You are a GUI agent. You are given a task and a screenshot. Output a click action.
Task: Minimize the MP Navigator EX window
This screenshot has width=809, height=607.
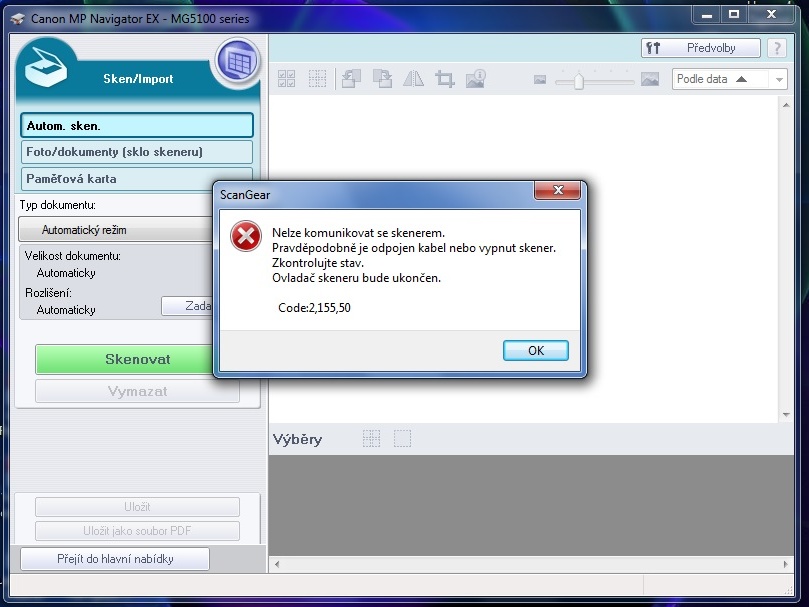point(707,14)
